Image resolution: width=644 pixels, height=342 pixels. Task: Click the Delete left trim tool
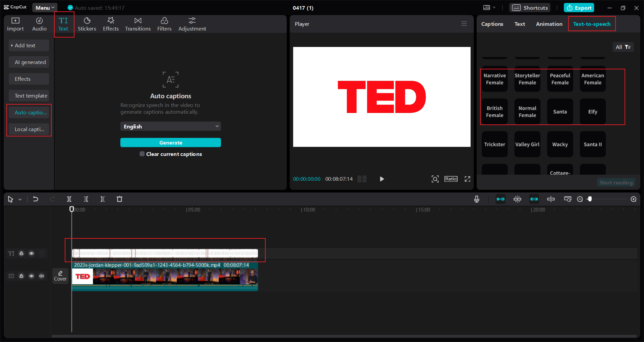pos(86,199)
